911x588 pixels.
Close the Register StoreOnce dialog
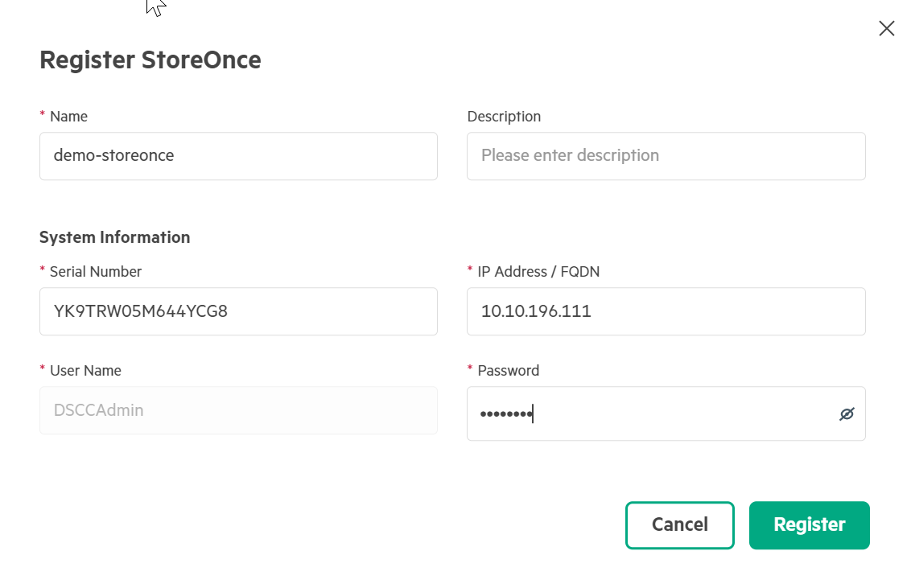pyautogui.click(x=886, y=28)
